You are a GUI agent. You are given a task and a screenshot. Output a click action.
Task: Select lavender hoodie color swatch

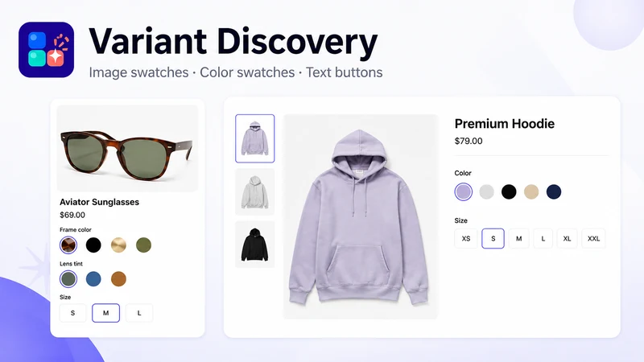click(x=464, y=191)
